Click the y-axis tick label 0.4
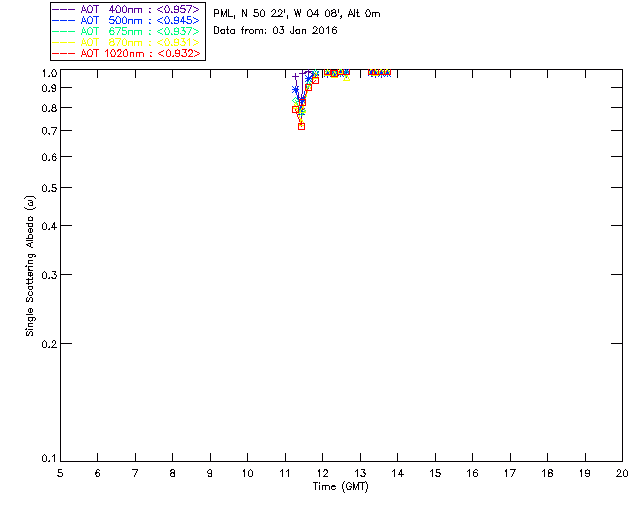 click(x=49, y=226)
